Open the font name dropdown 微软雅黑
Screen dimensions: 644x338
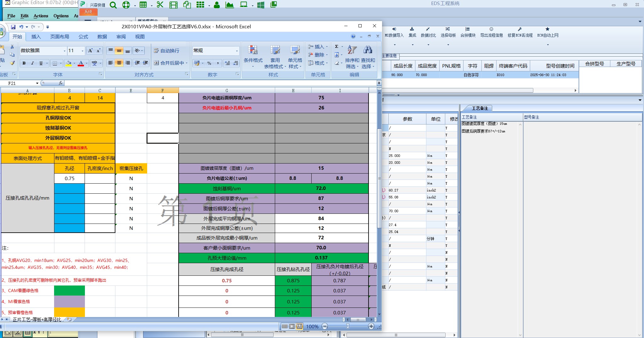click(64, 51)
